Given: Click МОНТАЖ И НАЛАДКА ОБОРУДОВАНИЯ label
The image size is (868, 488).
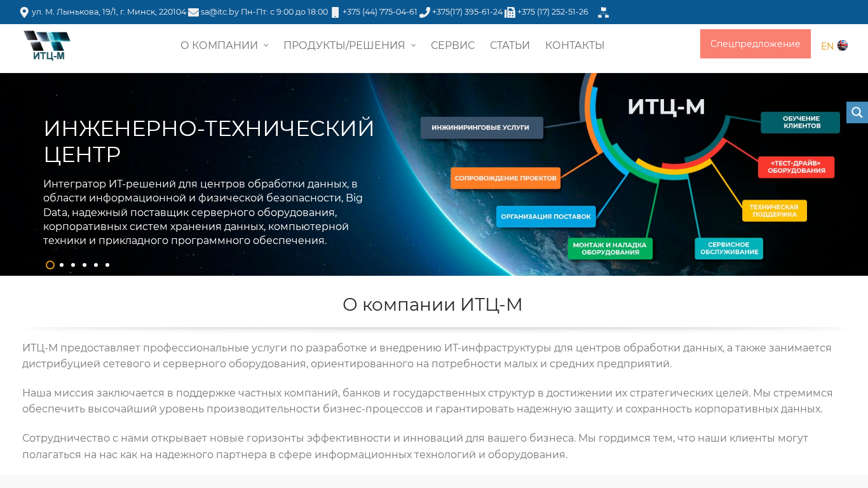Looking at the screenshot, I should click(610, 248).
